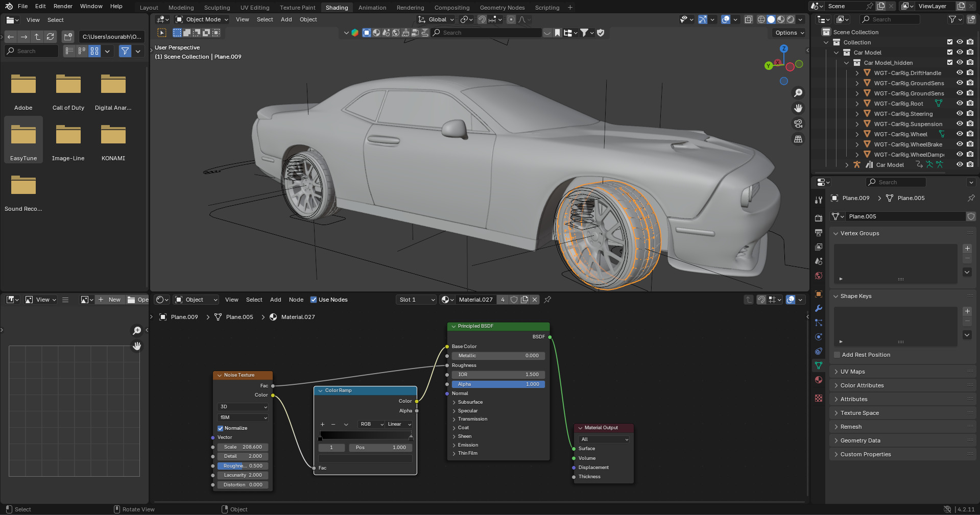
Task: Pin the properties editor context
Action: tap(971, 198)
